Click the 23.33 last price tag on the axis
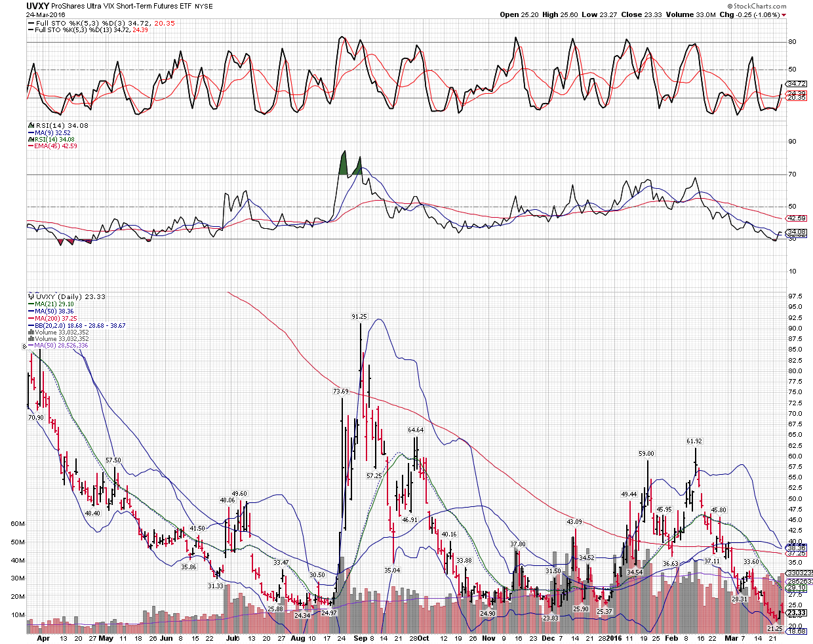Screen dimensions: 813x644 click(796, 613)
